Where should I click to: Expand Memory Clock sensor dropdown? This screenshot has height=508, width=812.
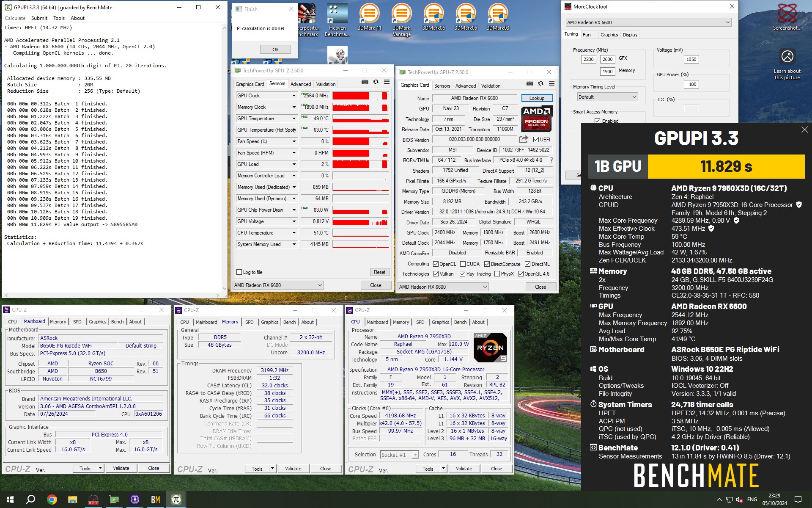point(294,107)
